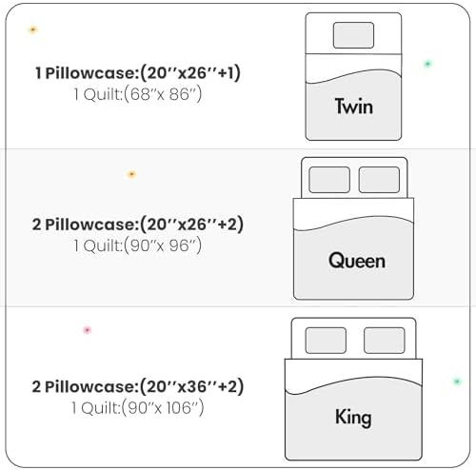Click the King label text

click(353, 418)
